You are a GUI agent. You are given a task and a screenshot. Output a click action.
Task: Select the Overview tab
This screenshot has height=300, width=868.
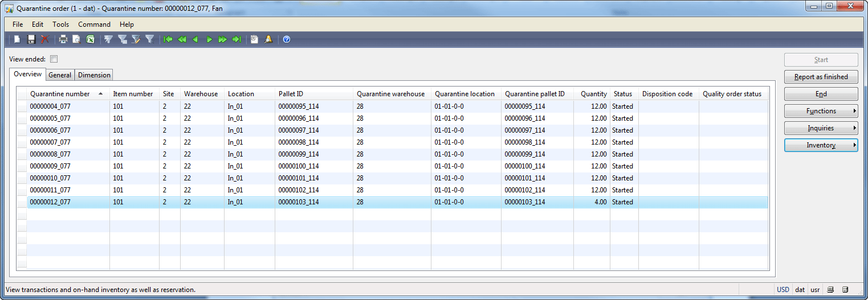pyautogui.click(x=28, y=74)
